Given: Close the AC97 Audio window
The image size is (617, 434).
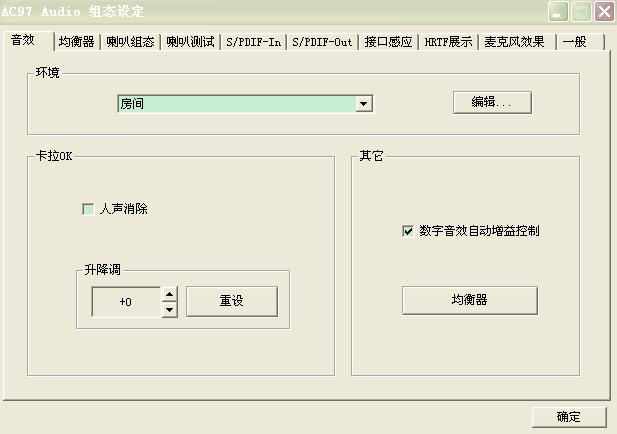Looking at the screenshot, I should [604, 11].
